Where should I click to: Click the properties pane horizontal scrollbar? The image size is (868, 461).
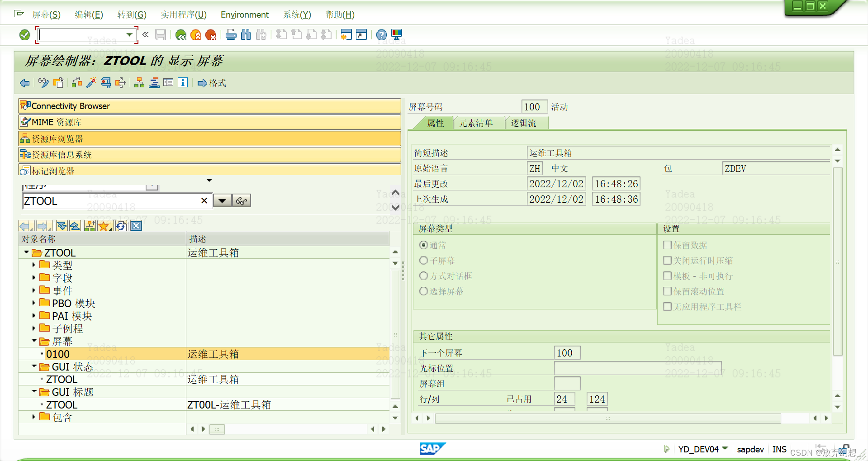pos(607,418)
